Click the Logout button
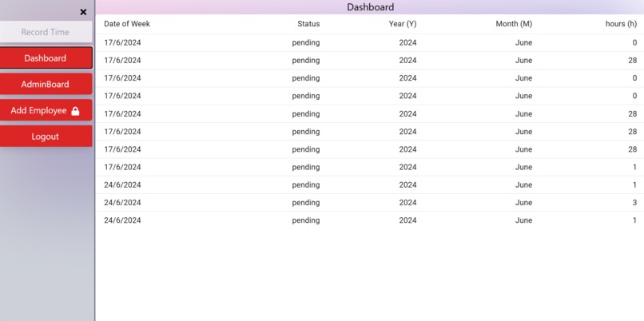This screenshot has width=644, height=321. pyautogui.click(x=46, y=137)
